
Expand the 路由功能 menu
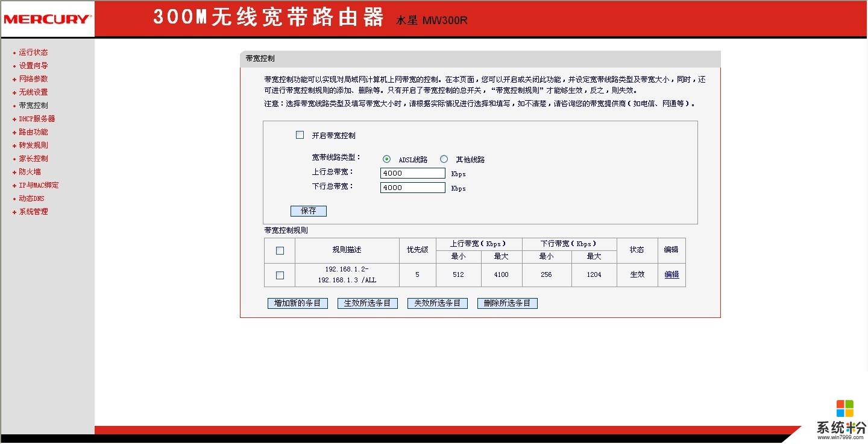(x=33, y=132)
